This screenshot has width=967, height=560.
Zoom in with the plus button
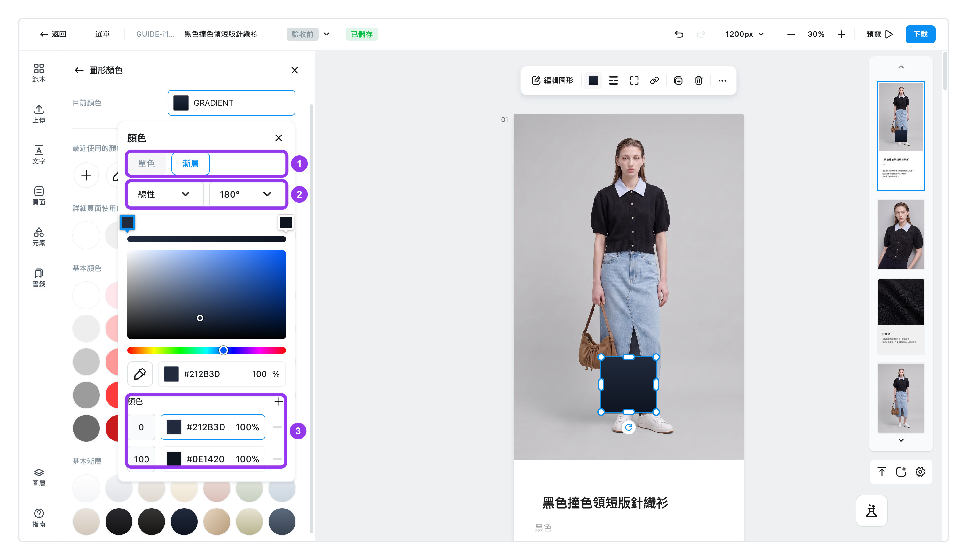[841, 34]
